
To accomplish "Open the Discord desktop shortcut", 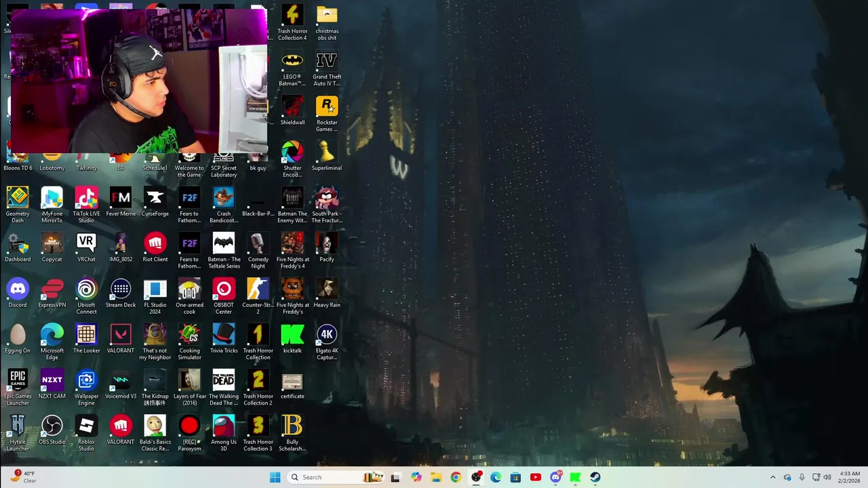I will coord(18,293).
